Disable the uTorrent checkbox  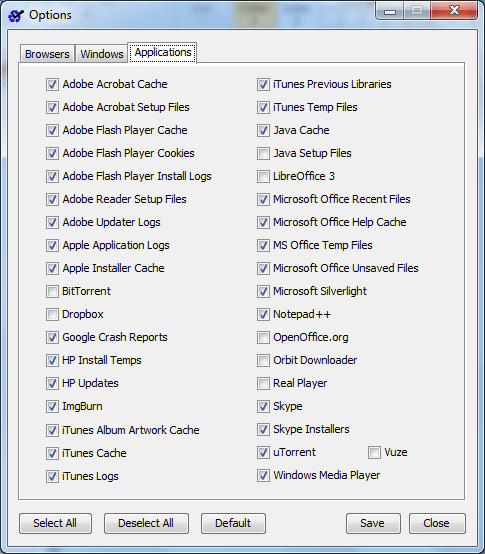point(263,453)
